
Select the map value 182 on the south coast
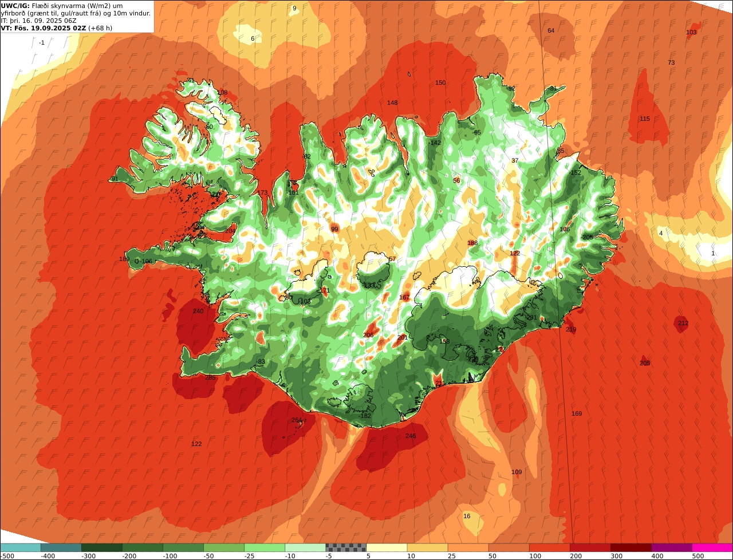[x=365, y=416]
